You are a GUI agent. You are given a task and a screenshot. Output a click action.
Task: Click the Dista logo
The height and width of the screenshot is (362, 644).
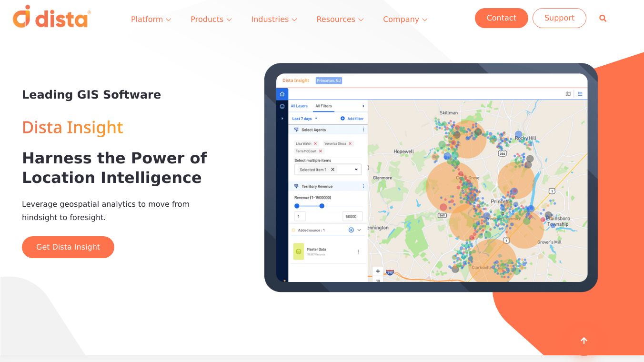[51, 17]
